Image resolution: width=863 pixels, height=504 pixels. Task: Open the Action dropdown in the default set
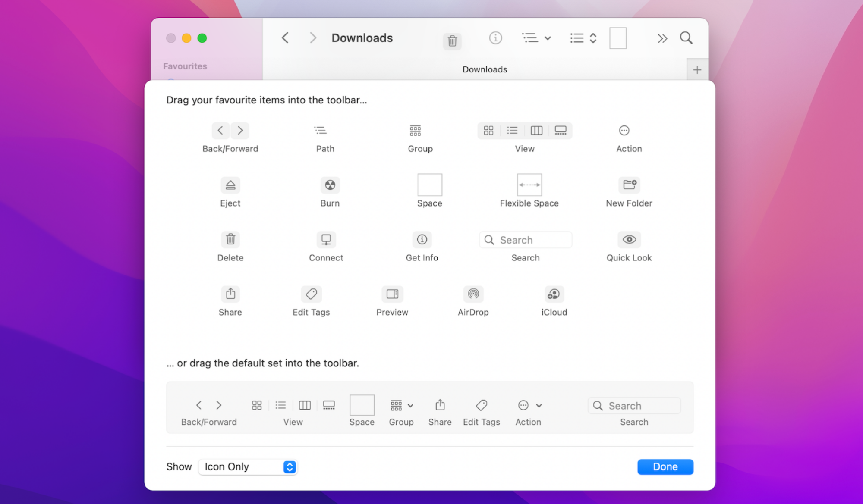[530, 405]
